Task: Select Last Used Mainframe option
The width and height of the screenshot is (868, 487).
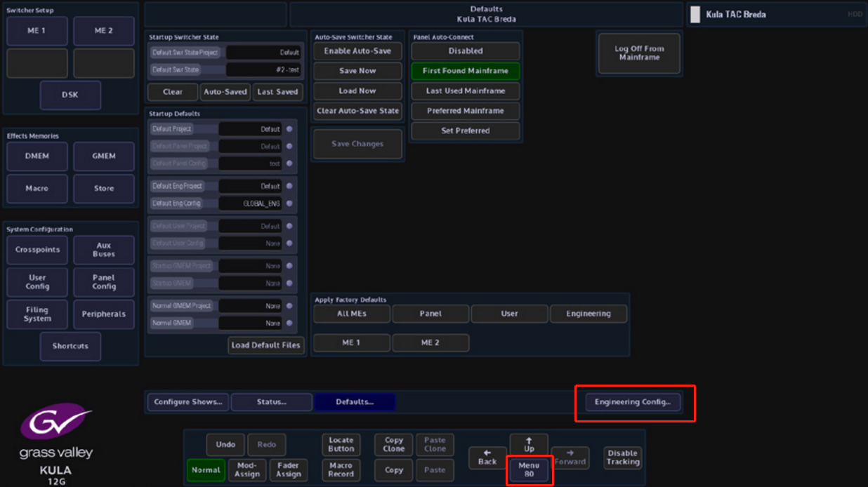Action: (466, 91)
